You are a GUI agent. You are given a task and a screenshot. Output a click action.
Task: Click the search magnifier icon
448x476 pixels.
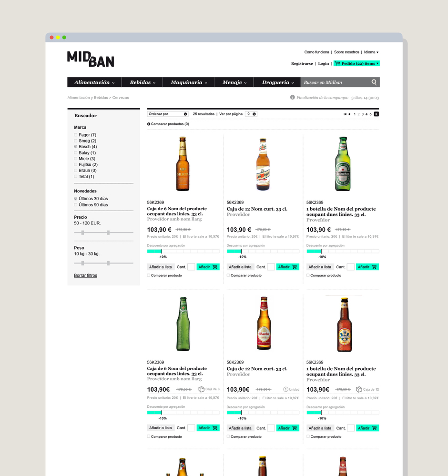374,82
